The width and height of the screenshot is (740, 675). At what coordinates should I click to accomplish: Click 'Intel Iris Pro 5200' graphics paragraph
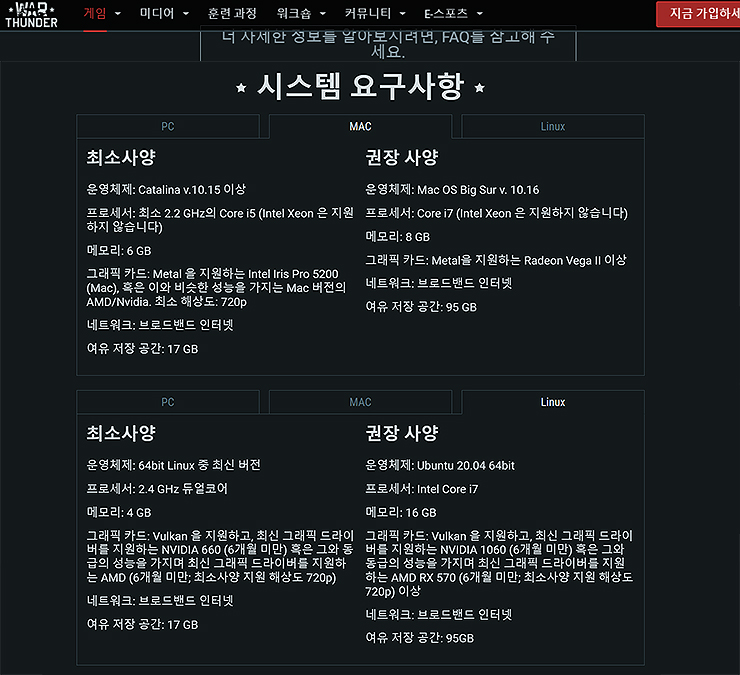216,287
